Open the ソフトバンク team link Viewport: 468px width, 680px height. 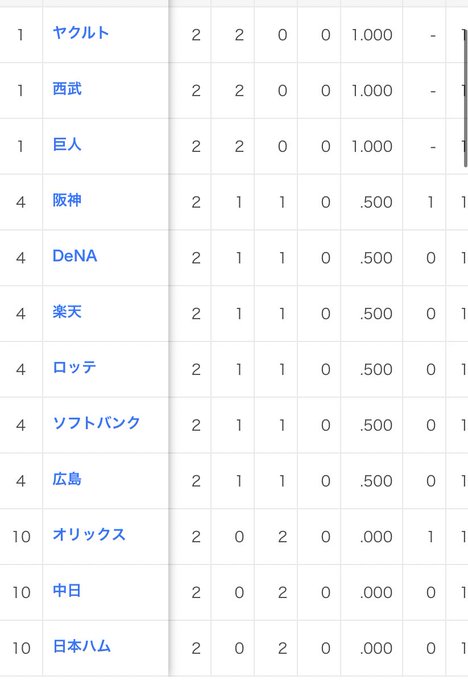tap(96, 423)
